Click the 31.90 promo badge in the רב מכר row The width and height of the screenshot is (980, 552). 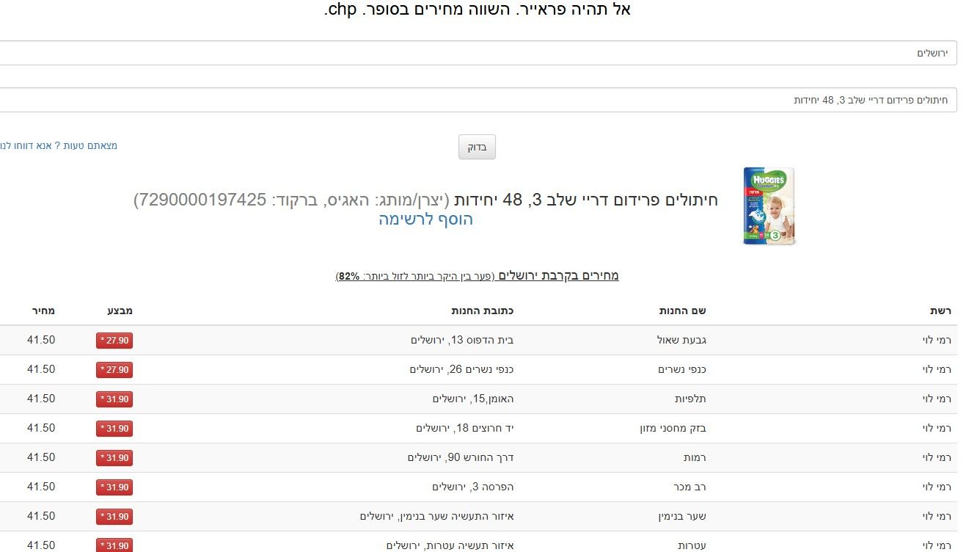[114, 487]
